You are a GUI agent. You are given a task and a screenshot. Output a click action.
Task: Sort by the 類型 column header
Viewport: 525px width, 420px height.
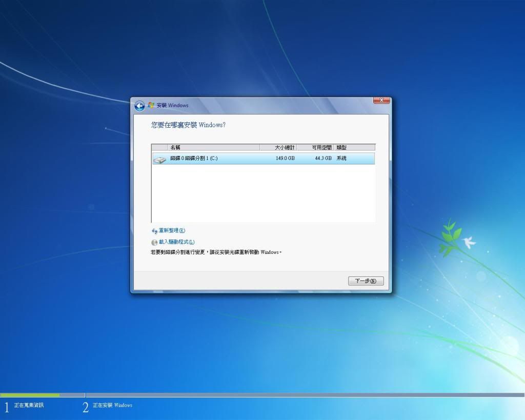[x=354, y=147]
